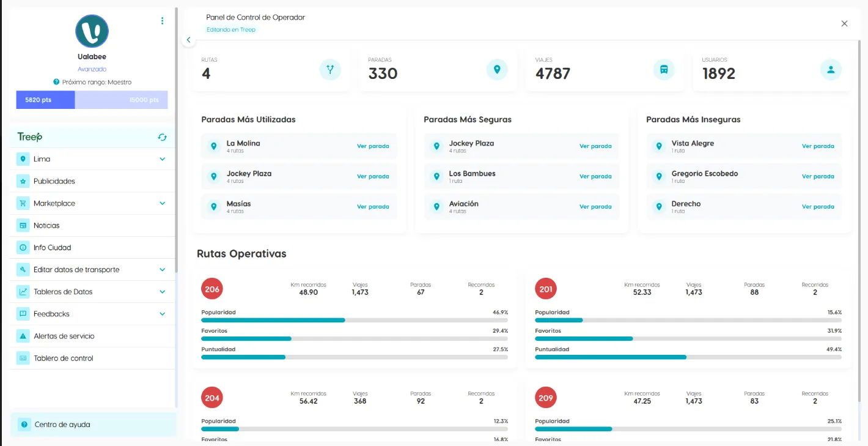
Task: Click the route 206 red badge
Action: 212,289
